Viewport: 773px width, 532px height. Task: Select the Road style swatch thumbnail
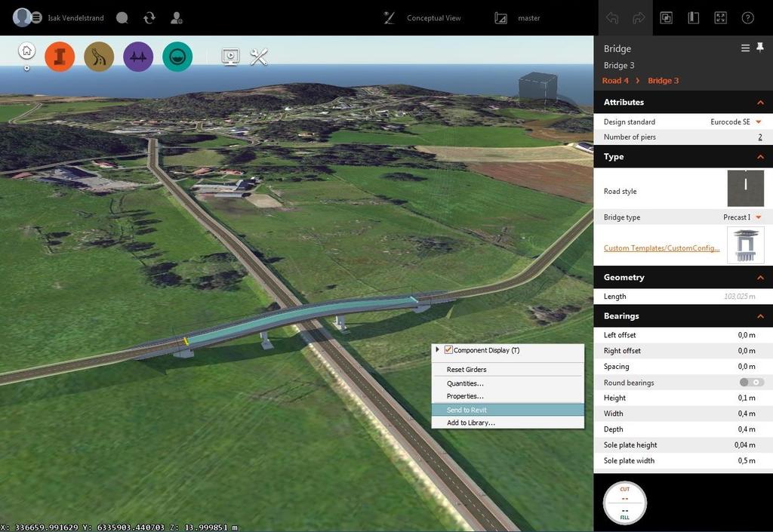(745, 188)
